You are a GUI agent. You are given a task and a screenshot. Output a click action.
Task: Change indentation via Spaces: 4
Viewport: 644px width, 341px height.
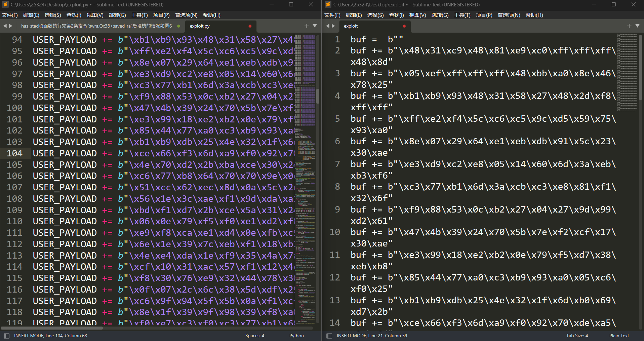pos(255,336)
